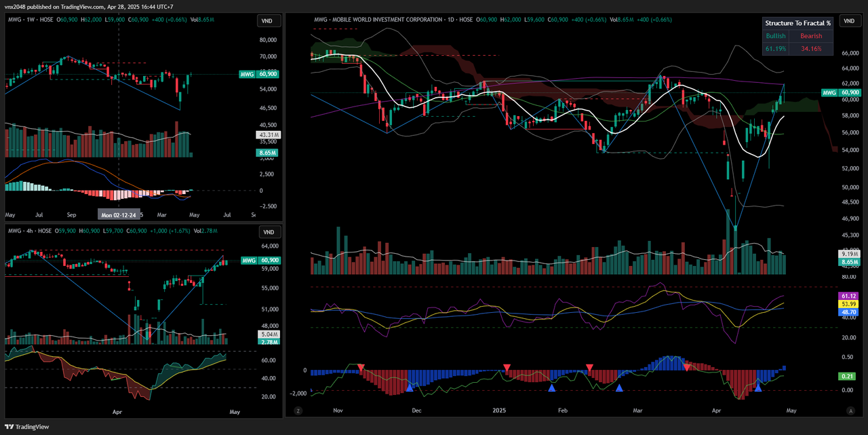The image size is (868, 435).
Task: Toggle auto-scale A icon on daily chart
Action: (850, 411)
